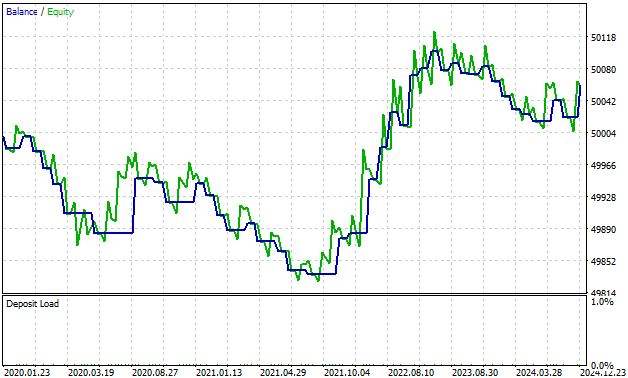Click the 2023.08.30 date label
This screenshot has height=378, width=628.
click(475, 373)
